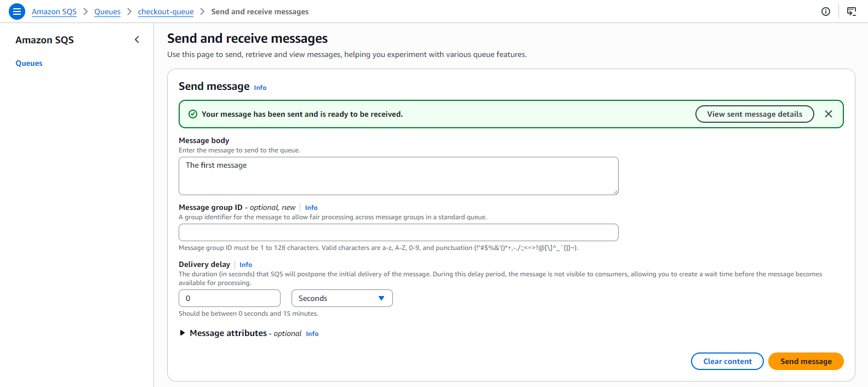
Task: Click the Clear content button
Action: pos(727,361)
